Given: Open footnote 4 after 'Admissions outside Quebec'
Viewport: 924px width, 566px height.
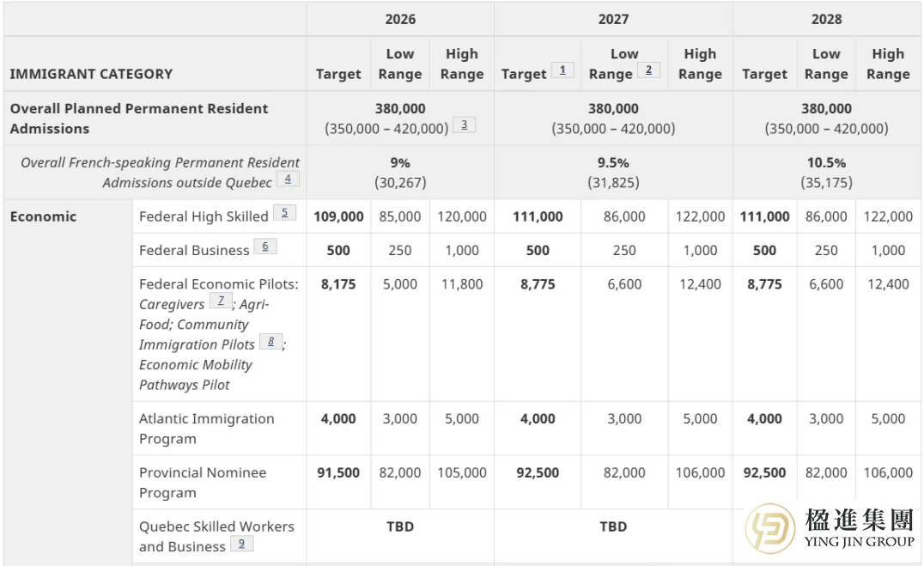Looking at the screenshot, I should pyautogui.click(x=288, y=180).
